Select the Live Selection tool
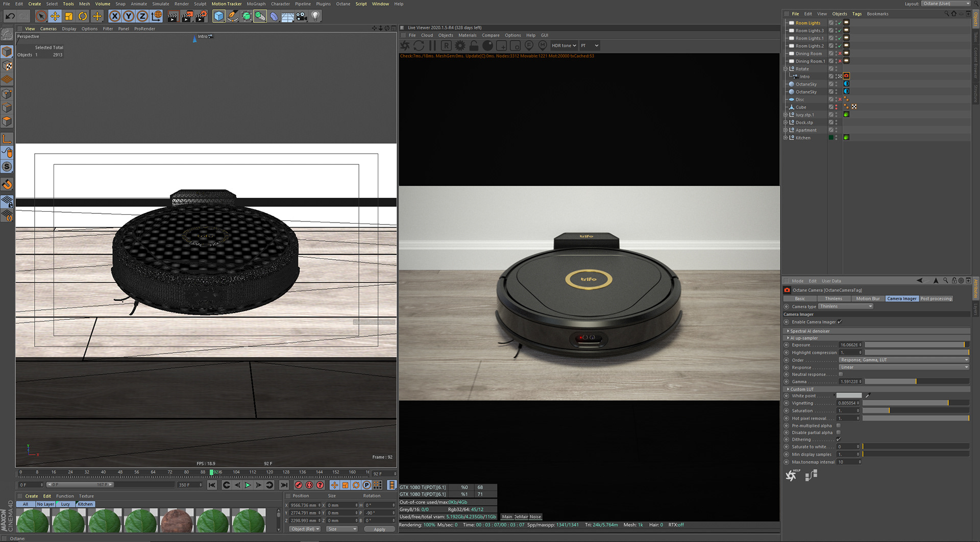 [x=41, y=16]
